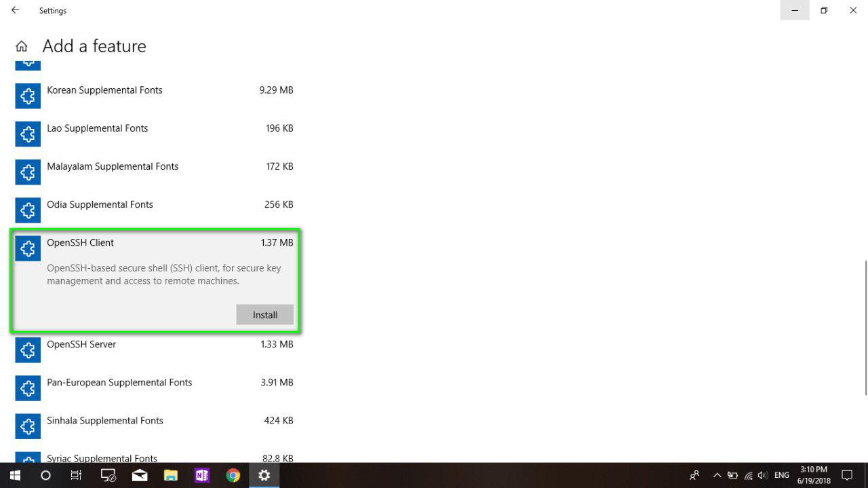Click the battery power tray icon
Viewport: 868px width, 488px height.
[732, 475]
